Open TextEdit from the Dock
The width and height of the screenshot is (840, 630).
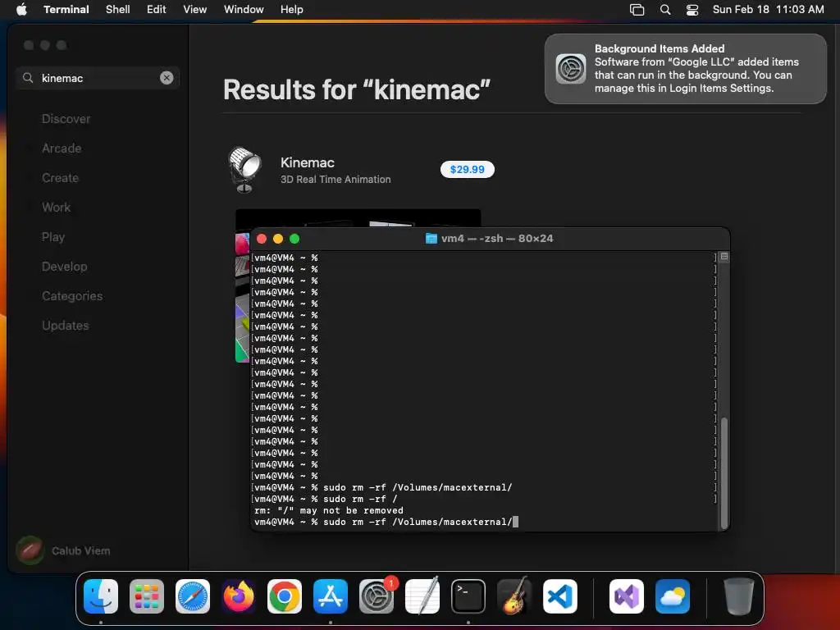(422, 596)
